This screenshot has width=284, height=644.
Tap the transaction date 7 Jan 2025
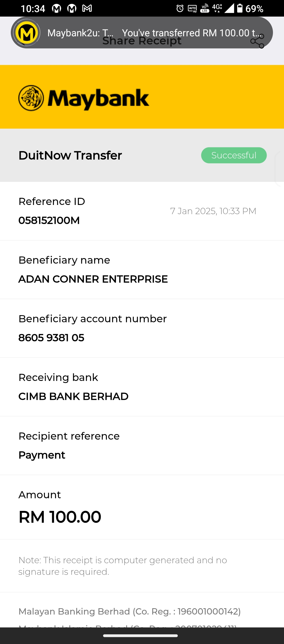[x=213, y=211]
